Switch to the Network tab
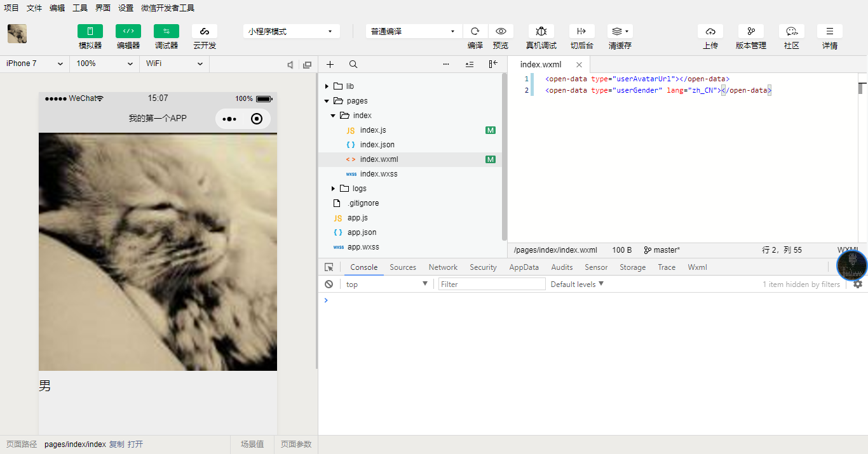Screen dimensions: 868x454 [x=443, y=267]
